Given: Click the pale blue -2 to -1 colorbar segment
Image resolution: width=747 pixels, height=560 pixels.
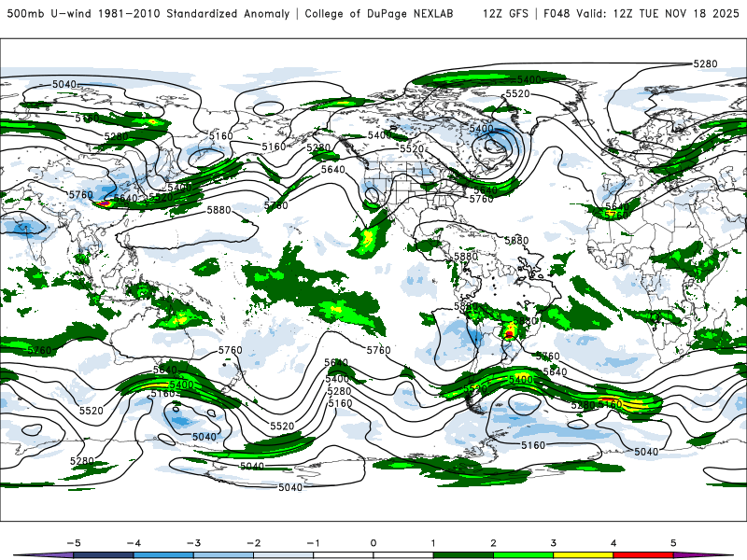Looking at the screenshot, I should [284, 555].
